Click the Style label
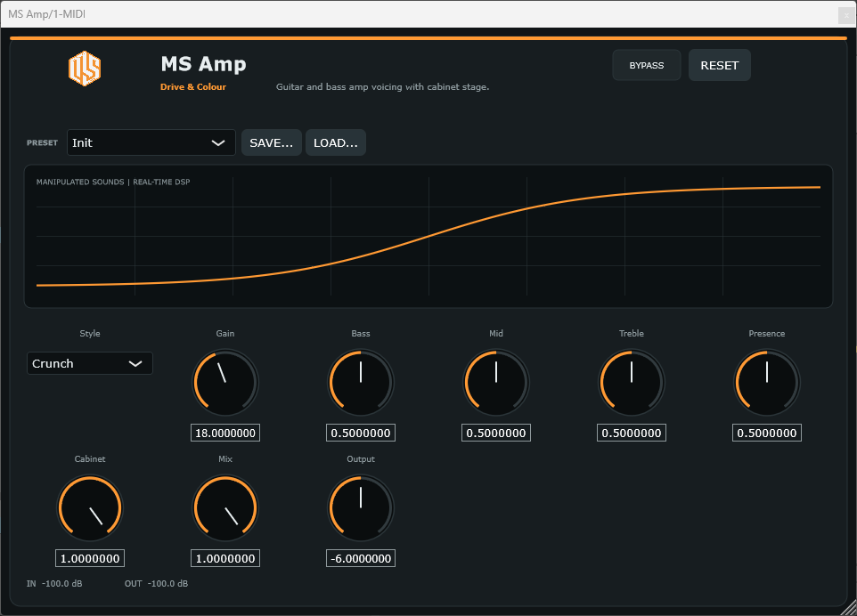 [x=90, y=333]
